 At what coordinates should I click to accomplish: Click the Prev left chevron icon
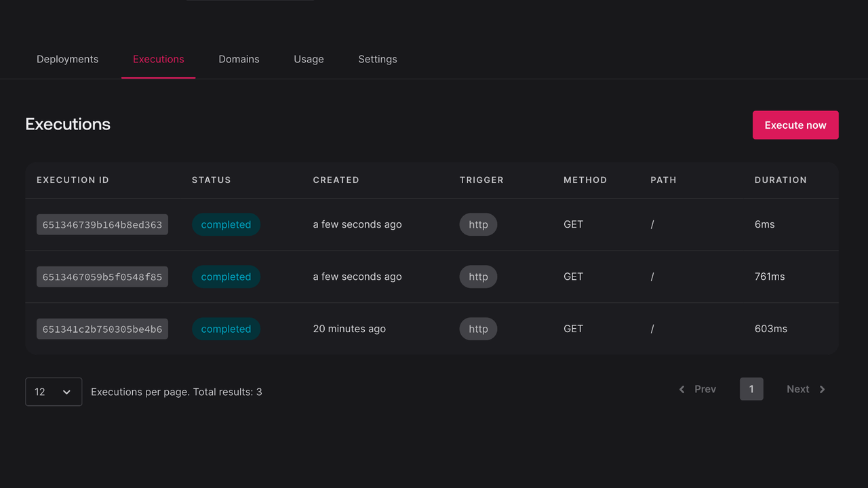click(x=682, y=389)
